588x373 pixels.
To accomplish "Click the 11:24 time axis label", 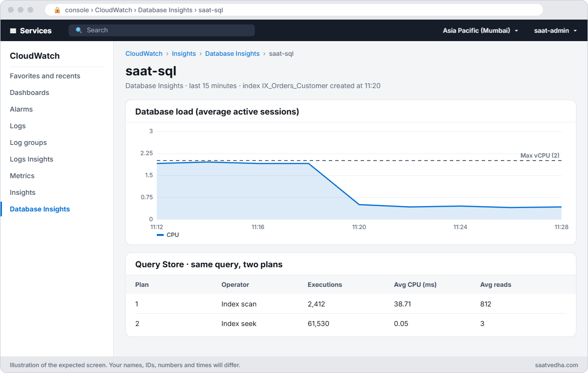I will pos(460,227).
